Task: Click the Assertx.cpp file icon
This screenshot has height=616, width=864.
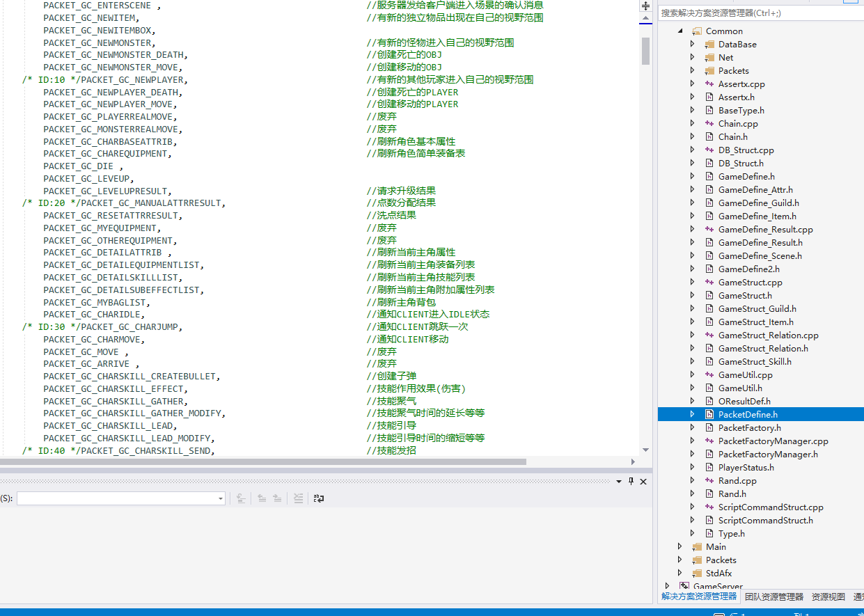Action: pyautogui.click(x=709, y=84)
